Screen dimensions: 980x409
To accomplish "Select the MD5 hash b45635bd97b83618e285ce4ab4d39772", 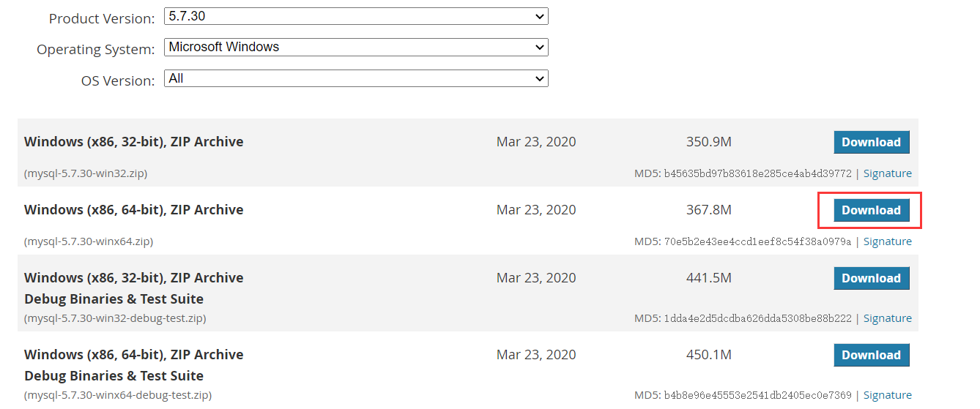I will 758,174.
